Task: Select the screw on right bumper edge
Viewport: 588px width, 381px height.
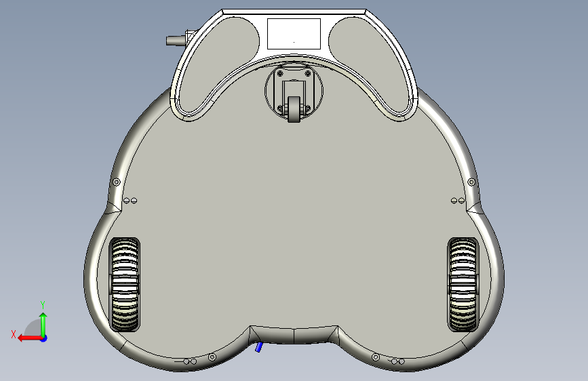Action: (x=471, y=182)
